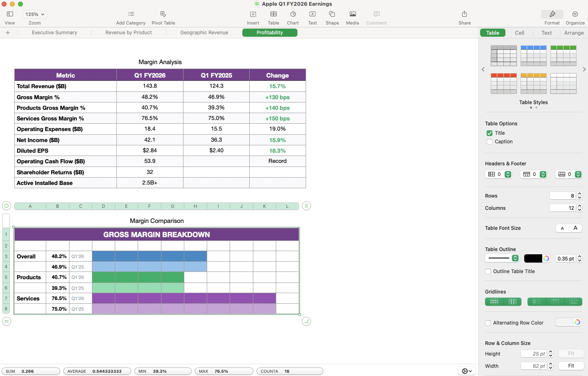Image resolution: width=588 pixels, height=376 pixels.
Task: Click the SUM status bar pill
Action: click(31, 371)
